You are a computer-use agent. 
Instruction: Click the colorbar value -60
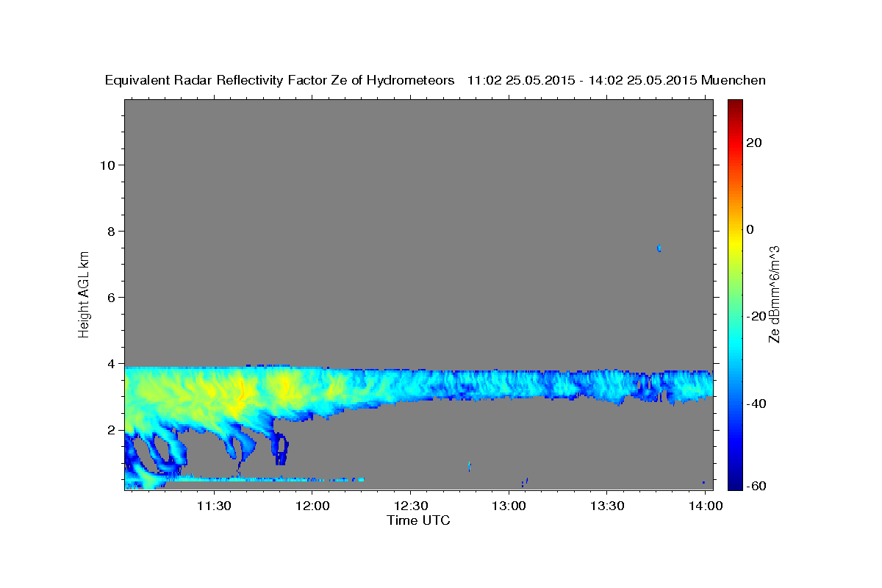pyautogui.click(x=755, y=486)
